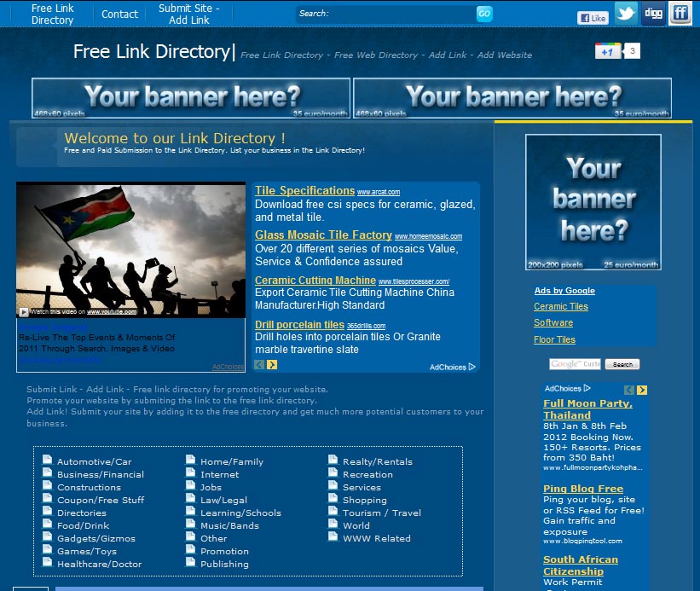Open Glass Mosaic Tile Factory ad link
The width and height of the screenshot is (700, 591).
[x=323, y=235]
